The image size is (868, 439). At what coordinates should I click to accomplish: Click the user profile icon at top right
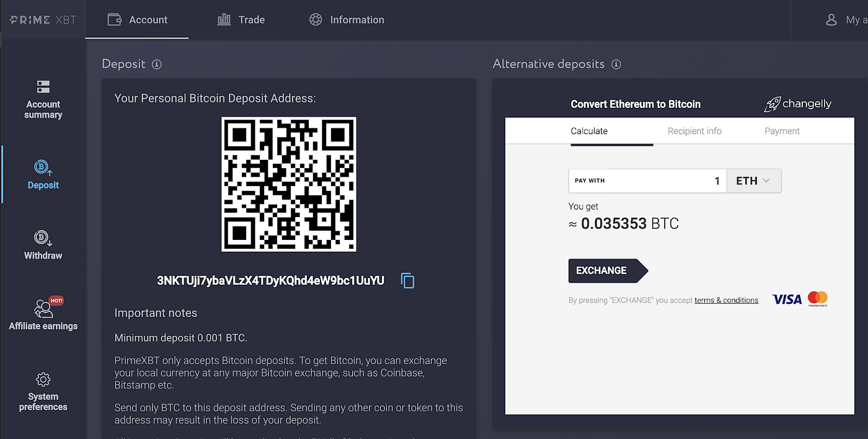click(x=831, y=20)
